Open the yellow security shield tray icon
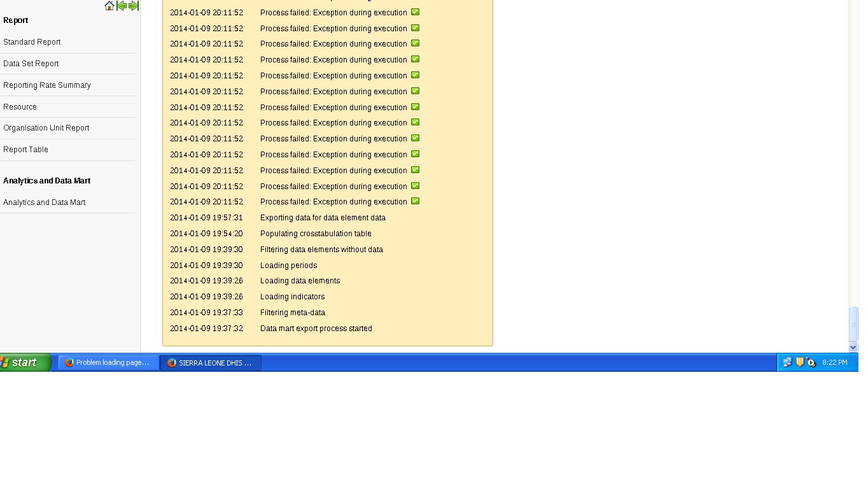This screenshot has width=868, height=489. (x=800, y=362)
